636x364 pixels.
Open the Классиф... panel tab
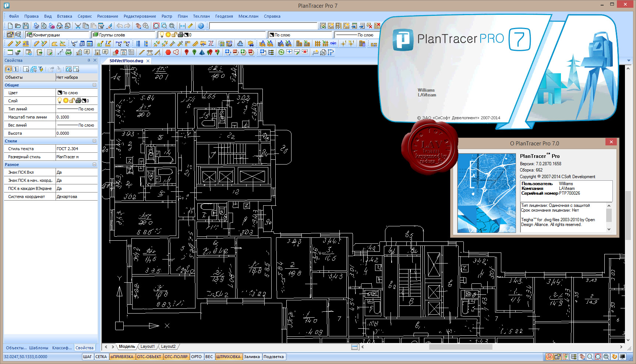click(x=62, y=348)
